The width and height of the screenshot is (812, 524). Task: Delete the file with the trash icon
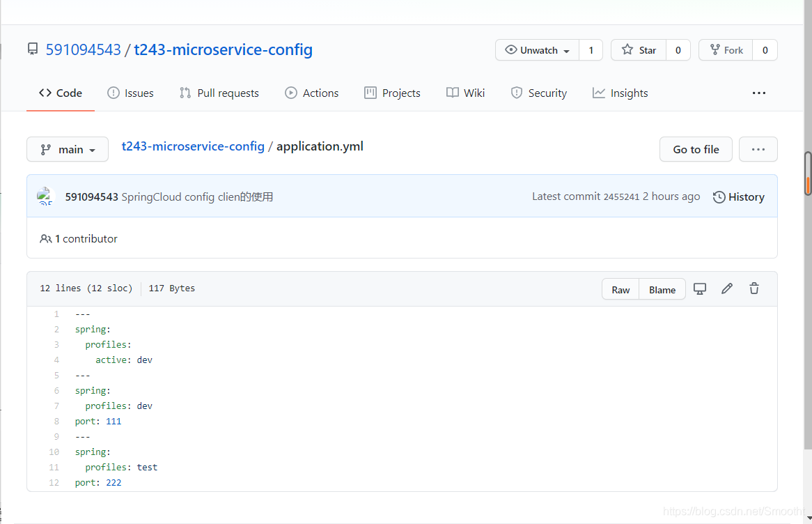[754, 288]
